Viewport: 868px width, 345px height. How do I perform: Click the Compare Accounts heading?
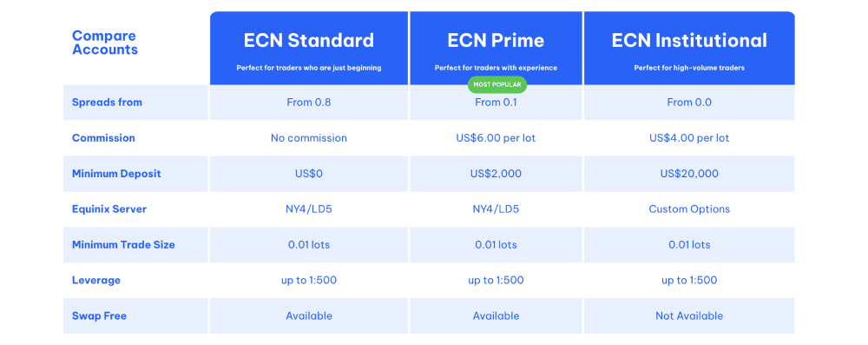[x=105, y=43]
